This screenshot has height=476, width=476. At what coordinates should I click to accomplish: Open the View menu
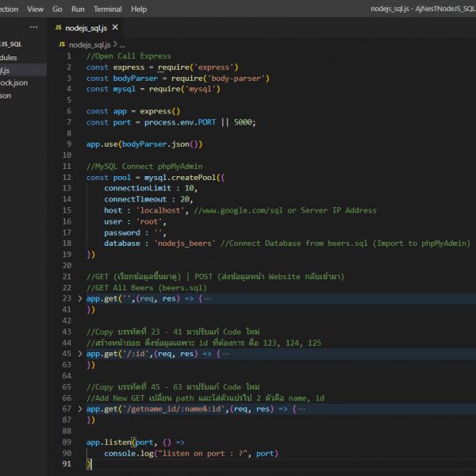35,9
